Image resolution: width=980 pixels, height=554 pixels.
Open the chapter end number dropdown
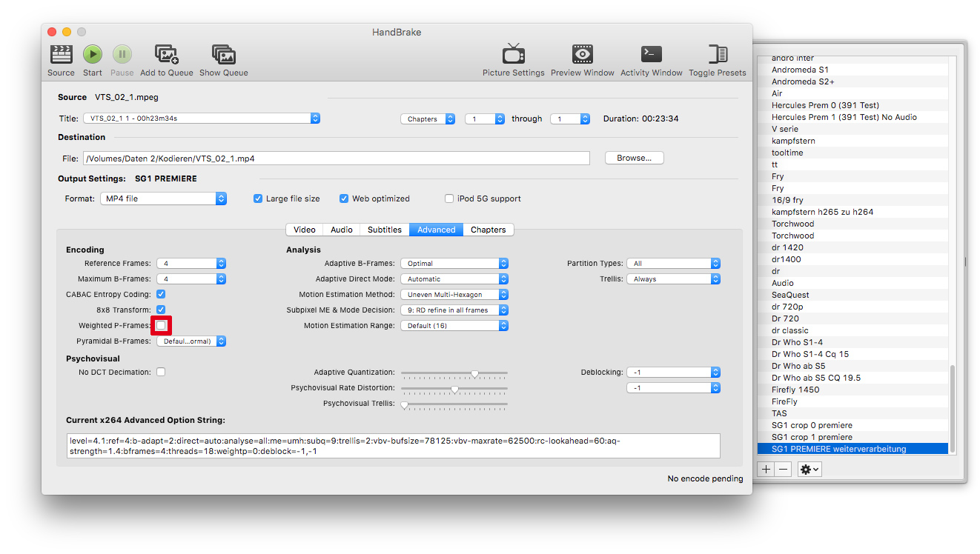click(x=570, y=119)
